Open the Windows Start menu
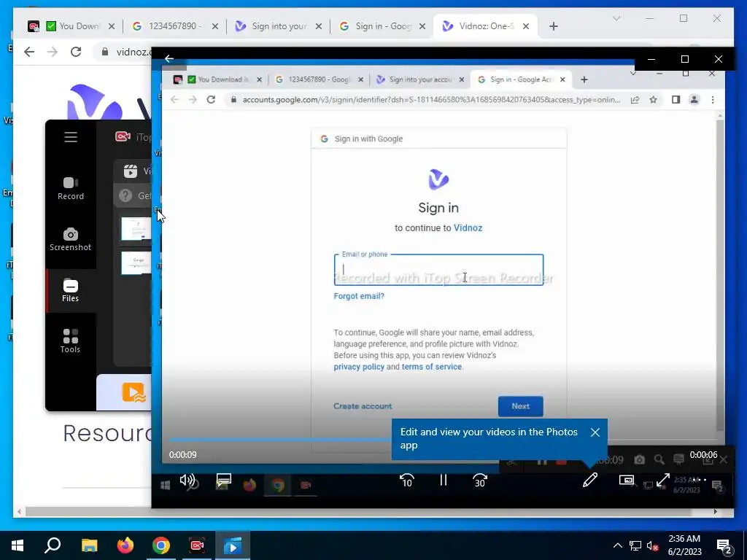 [18, 545]
